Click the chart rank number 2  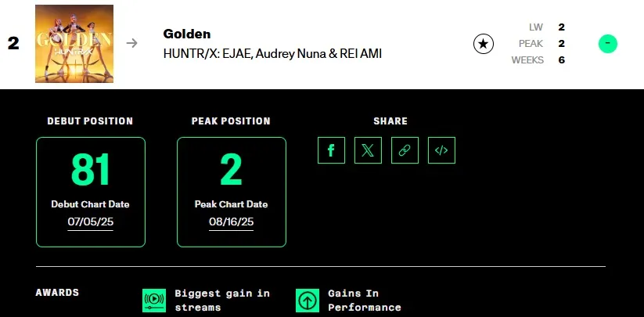13,43
